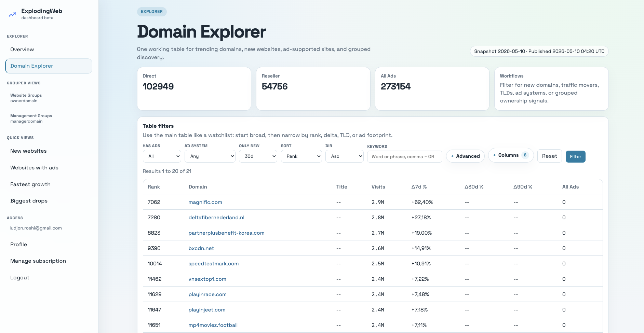Open the partnerplusbenefit-korea.com domain link
This screenshot has width=644, height=333.
(x=226, y=233)
